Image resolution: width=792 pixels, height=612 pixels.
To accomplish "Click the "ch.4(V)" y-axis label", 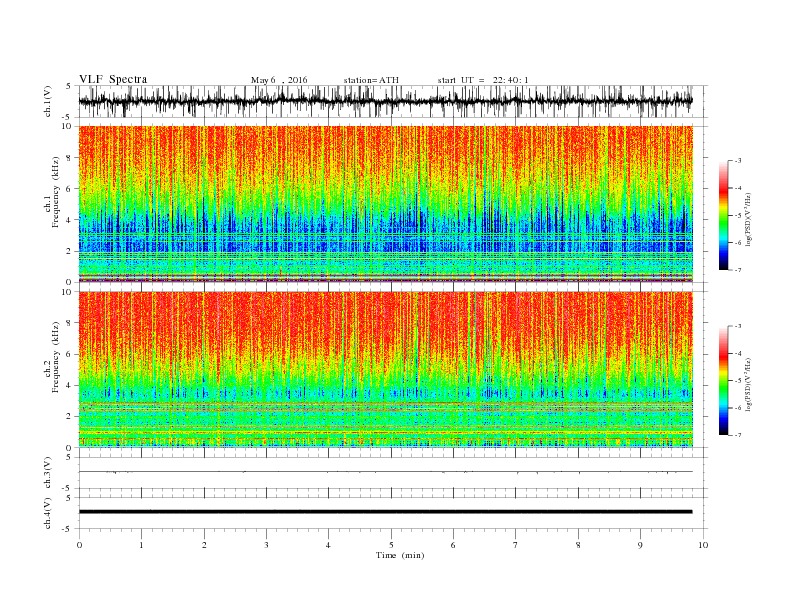I will click(48, 513).
